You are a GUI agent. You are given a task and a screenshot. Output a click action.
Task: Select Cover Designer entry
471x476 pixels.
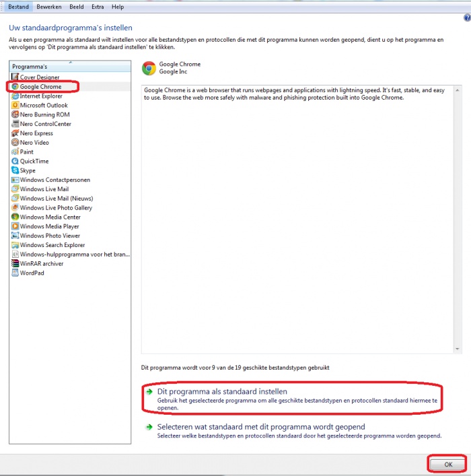40,77
